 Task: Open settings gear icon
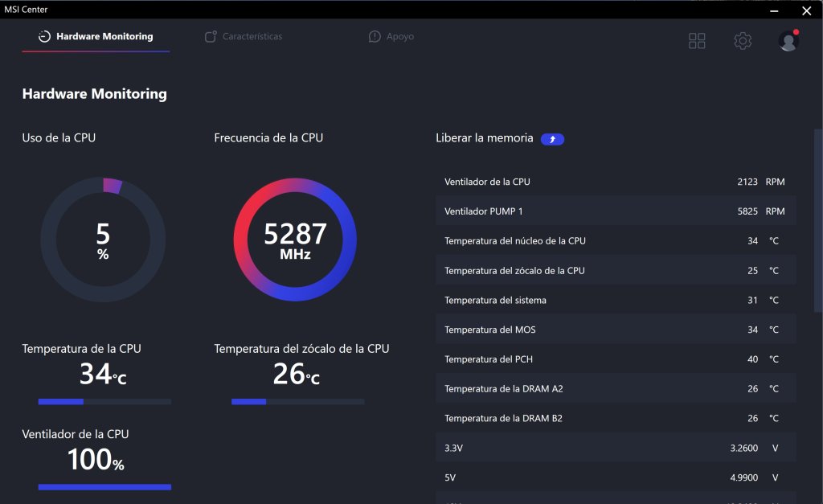(x=743, y=41)
